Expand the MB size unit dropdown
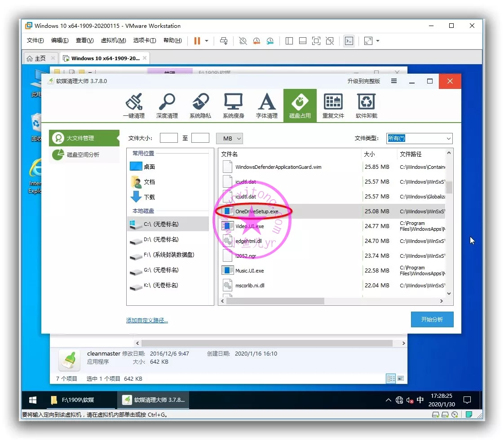Viewport: 504px width, 440px height. pos(230,138)
